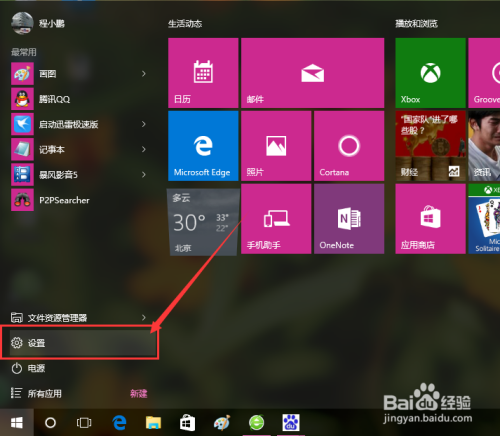The width and height of the screenshot is (500, 436).
Task: Click the Windows Start button
Action: pos(17,423)
